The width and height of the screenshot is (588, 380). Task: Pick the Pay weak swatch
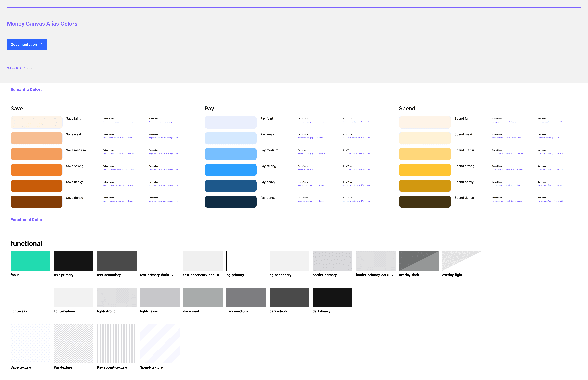click(231, 138)
